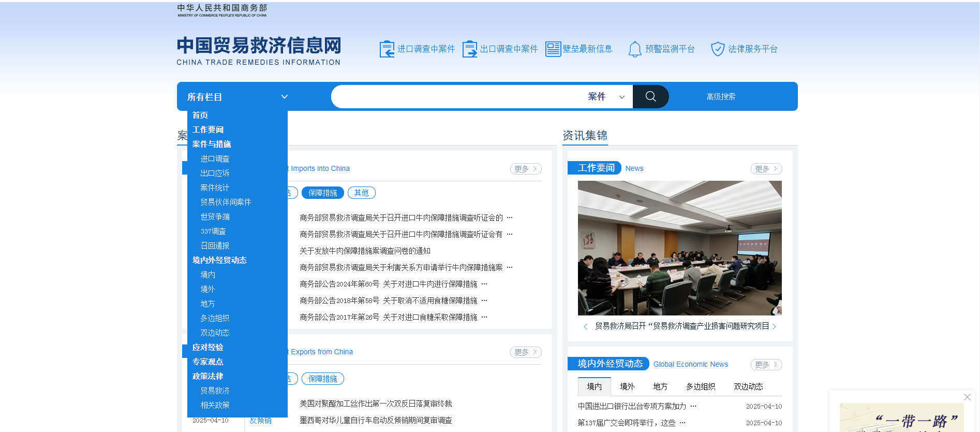
Task: Click the export investigation cases icon
Action: (469, 49)
